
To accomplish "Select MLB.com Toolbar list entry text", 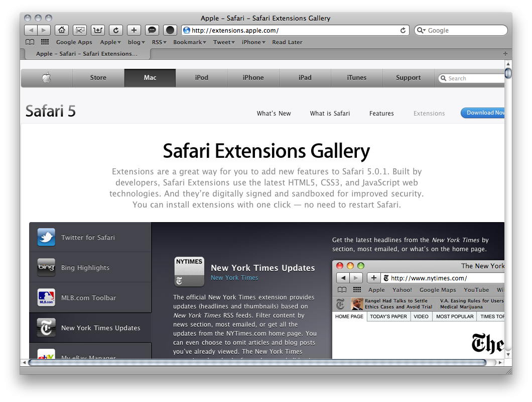I will [88, 297].
